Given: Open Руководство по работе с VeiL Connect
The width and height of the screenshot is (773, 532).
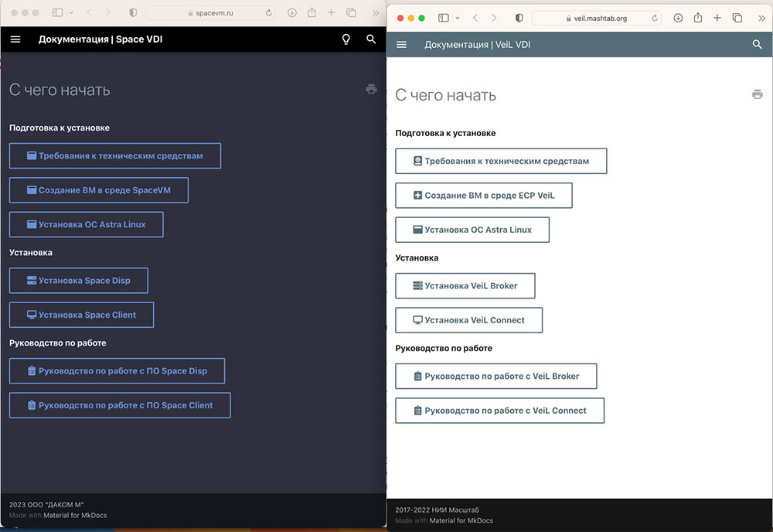Looking at the screenshot, I should click(499, 411).
